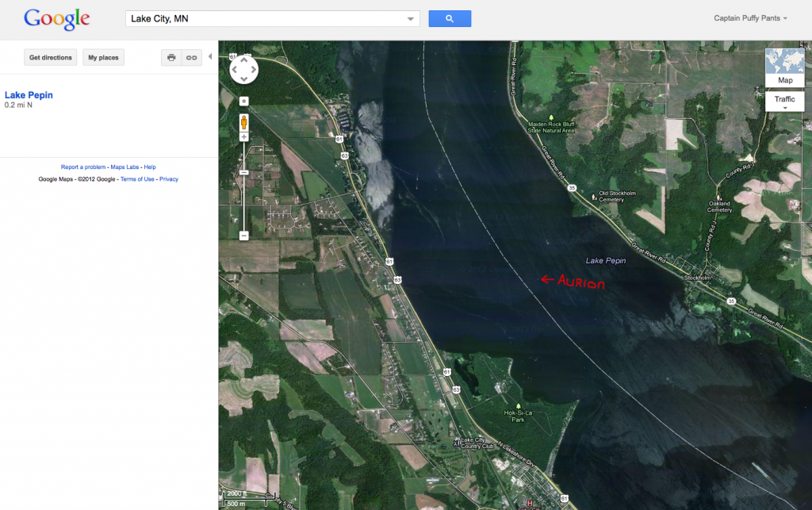Screen dimensions: 812x510
Task: Collapse the left side panel arrow
Action: (210, 56)
